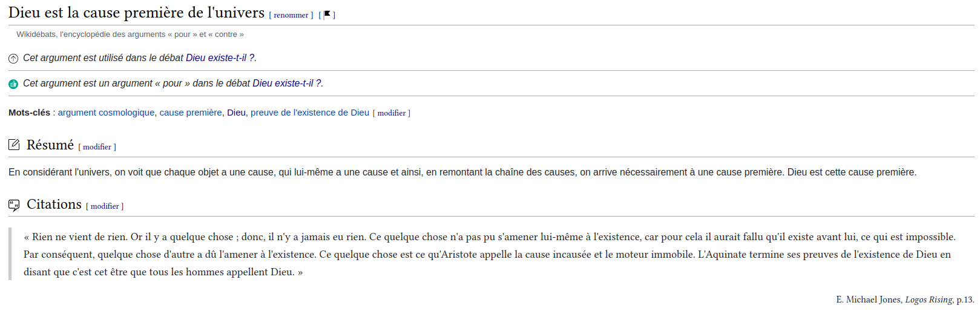The height and width of the screenshot is (314, 980).
Task: Select the 'cause première' keyword link
Action: coord(191,113)
